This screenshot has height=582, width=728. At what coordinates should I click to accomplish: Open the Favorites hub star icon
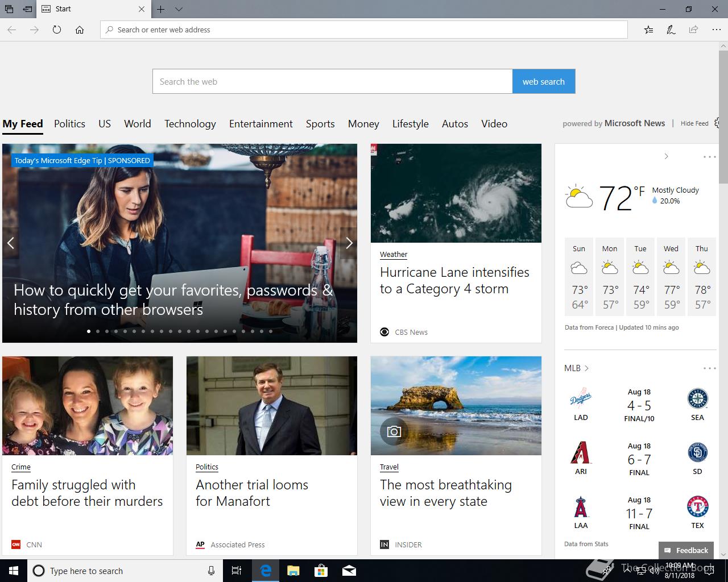[x=648, y=30]
